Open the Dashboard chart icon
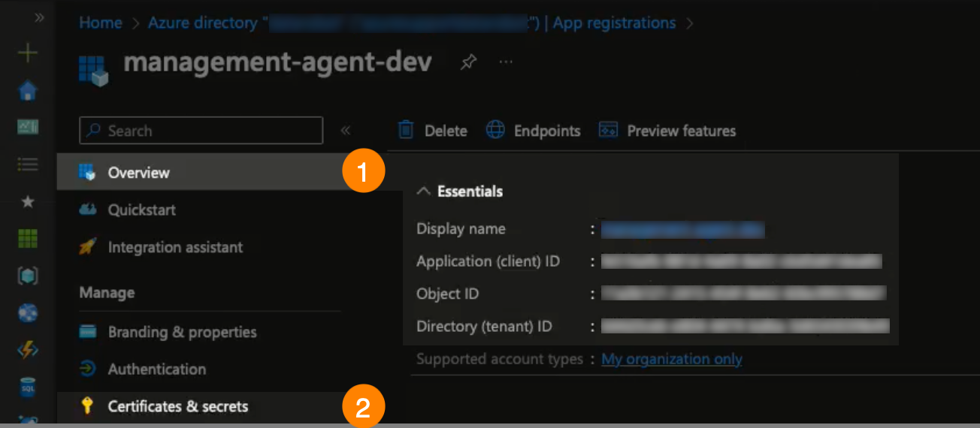Screen dimensions: 980x428 coord(28,128)
